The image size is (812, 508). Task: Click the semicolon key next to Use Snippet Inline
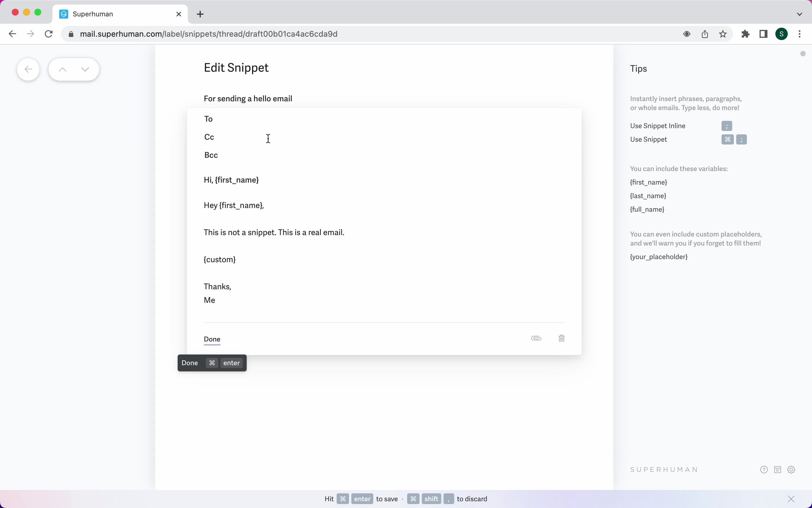[727, 126]
